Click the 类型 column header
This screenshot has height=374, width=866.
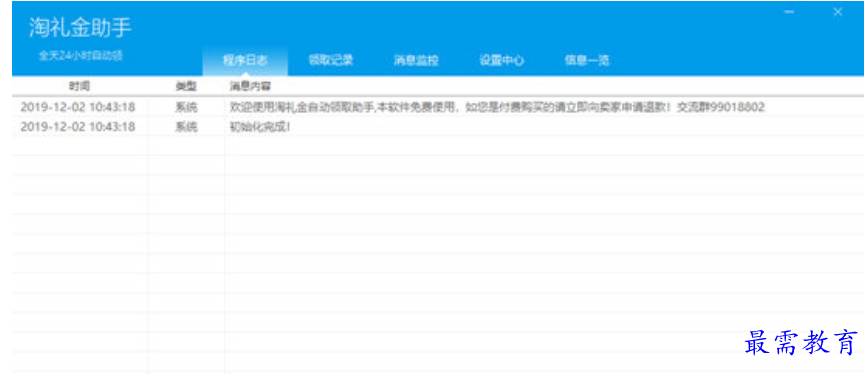click(x=186, y=87)
